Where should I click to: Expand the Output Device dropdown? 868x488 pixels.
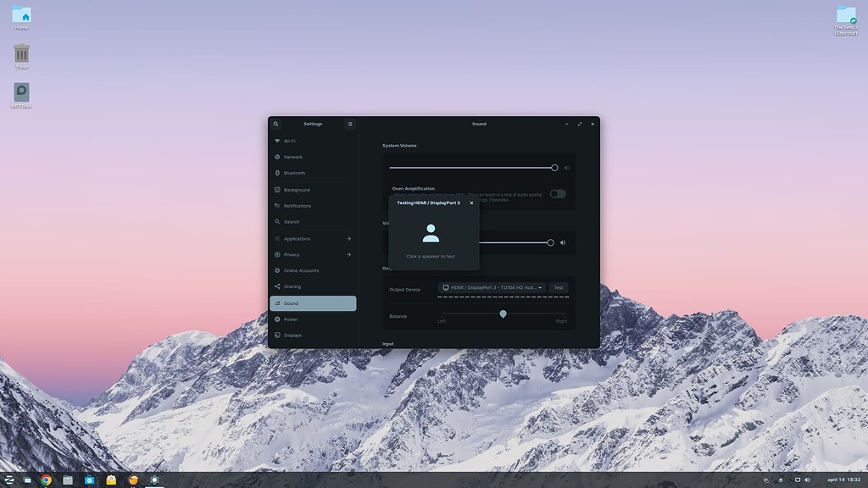(x=492, y=288)
